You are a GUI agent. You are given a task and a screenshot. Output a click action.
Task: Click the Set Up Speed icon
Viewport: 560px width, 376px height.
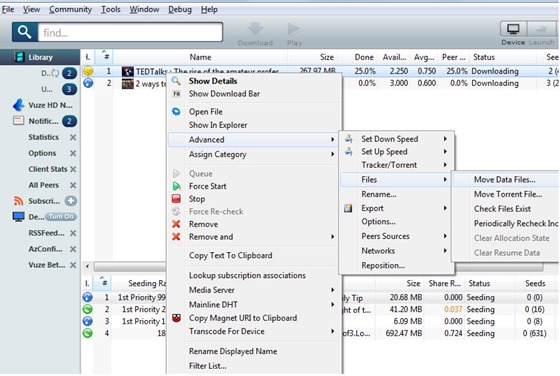pyautogui.click(x=349, y=151)
